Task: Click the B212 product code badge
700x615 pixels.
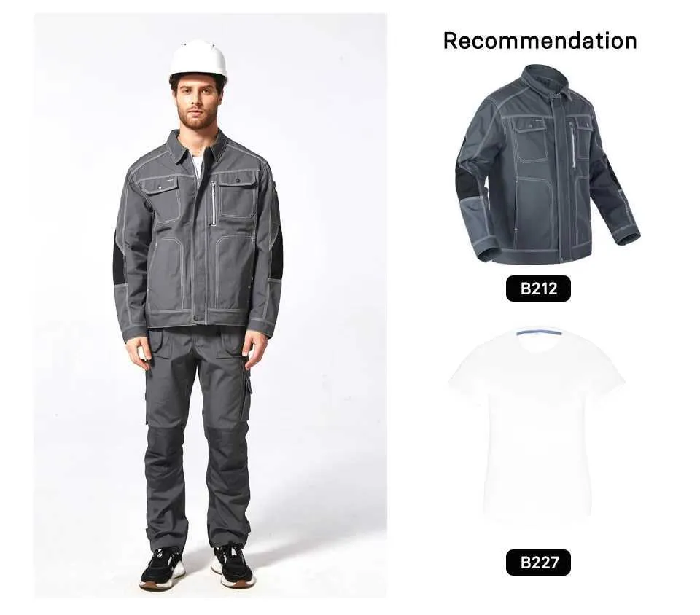Action: 538,289
